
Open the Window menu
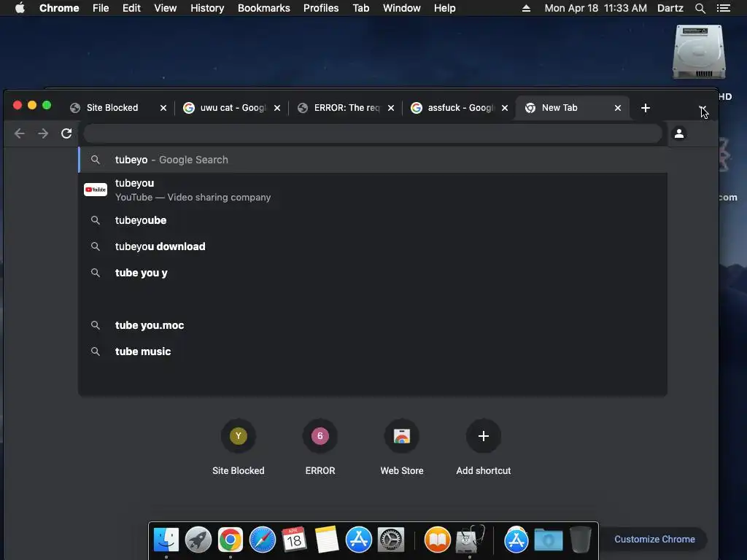[x=402, y=8]
